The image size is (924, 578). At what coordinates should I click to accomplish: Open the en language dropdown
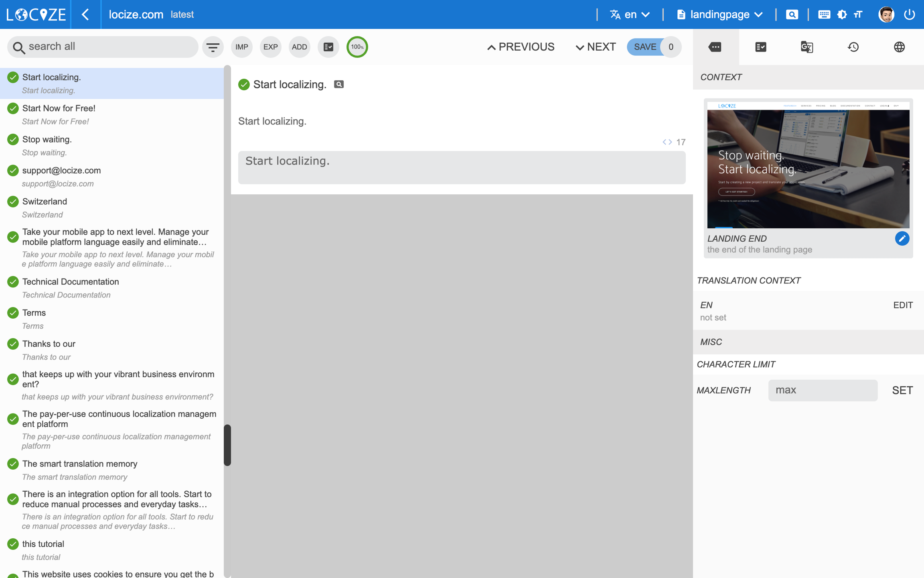click(630, 14)
